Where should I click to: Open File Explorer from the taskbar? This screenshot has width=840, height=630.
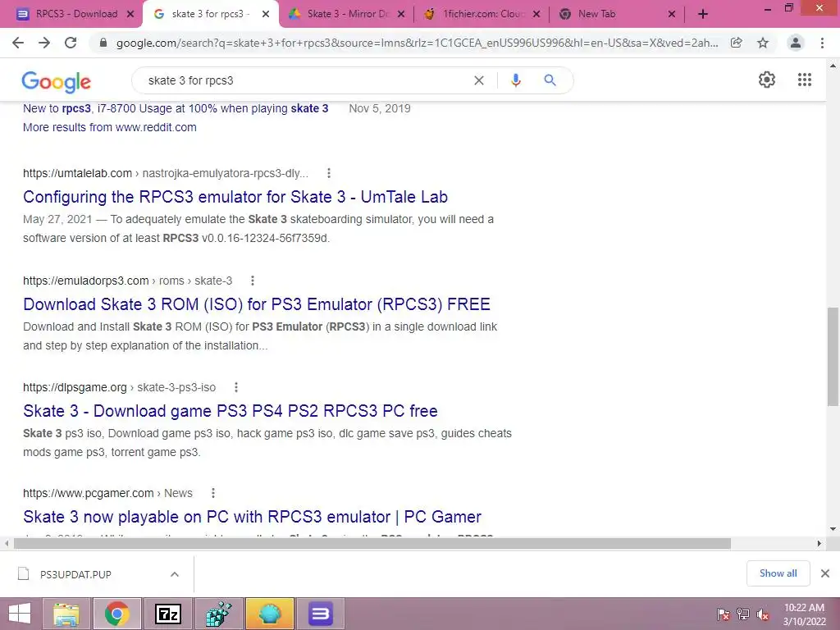66,614
